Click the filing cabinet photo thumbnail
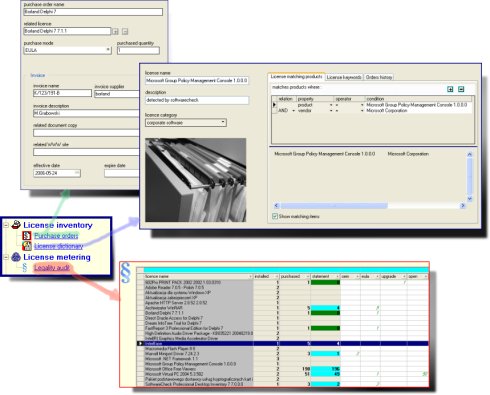Screen dimensions: 490x395 click(196, 180)
